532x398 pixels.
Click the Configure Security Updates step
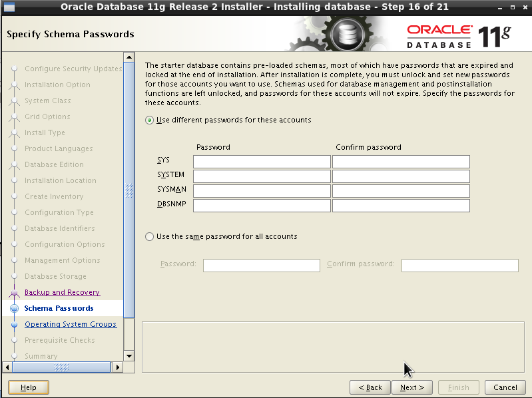pyautogui.click(x=73, y=69)
